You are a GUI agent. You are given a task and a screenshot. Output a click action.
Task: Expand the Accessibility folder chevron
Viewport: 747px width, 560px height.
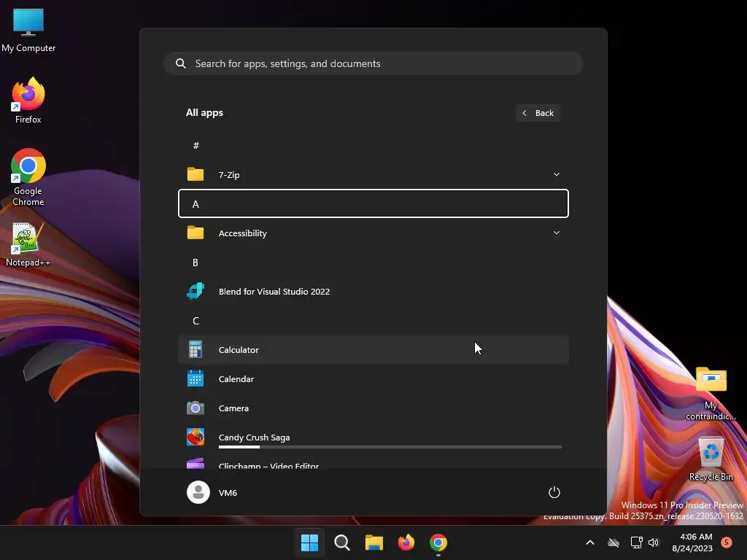click(557, 233)
